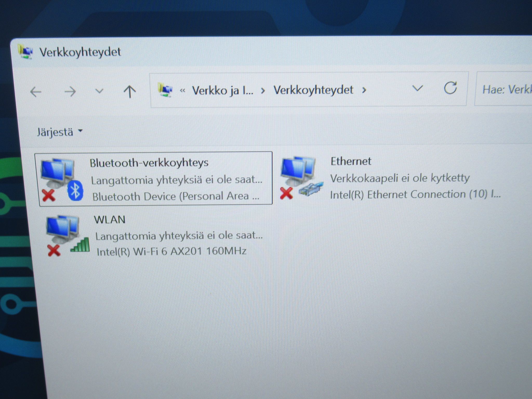Open the Verkko ja I... breadcrumb
The image size is (532, 399).
[223, 90]
